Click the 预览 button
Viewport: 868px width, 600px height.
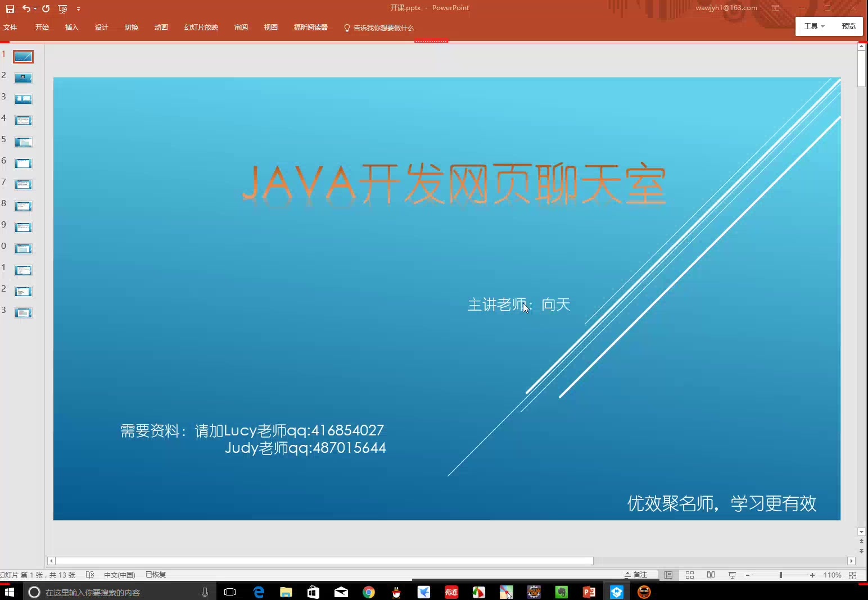click(849, 26)
